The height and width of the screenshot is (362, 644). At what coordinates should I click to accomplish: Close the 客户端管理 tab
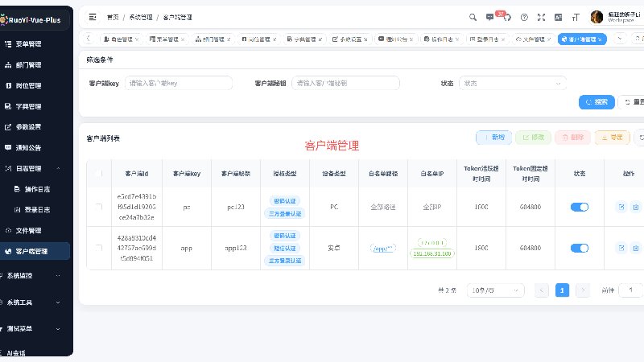pyautogui.click(x=600, y=39)
